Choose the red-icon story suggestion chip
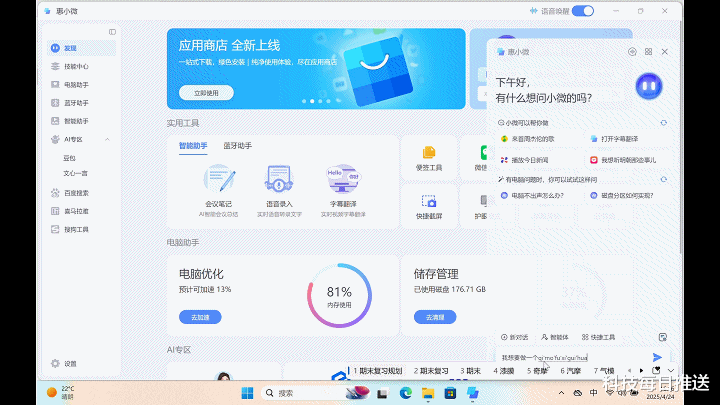Screen dimensions: 720x405 pos(623,160)
